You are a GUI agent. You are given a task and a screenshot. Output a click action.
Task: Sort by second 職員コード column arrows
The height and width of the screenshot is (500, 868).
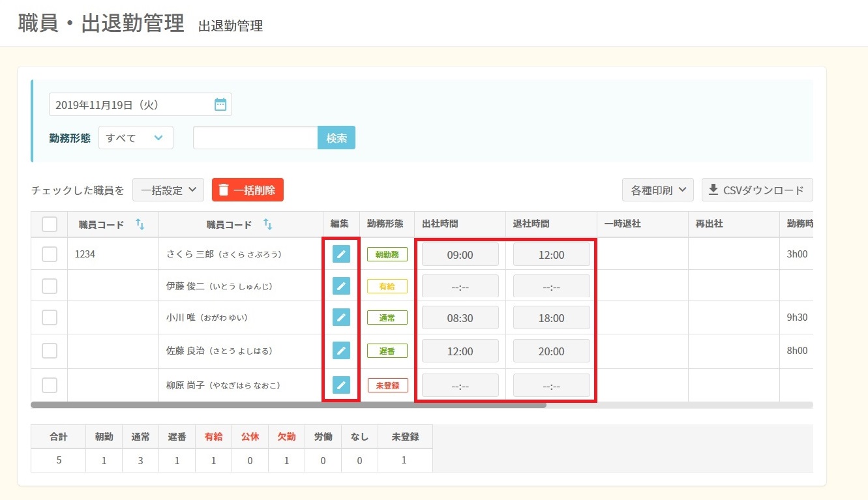(x=267, y=224)
